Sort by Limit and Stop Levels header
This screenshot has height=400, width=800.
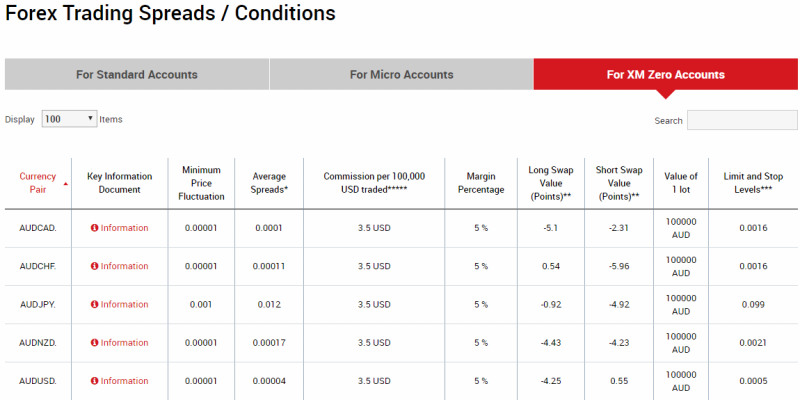point(753,183)
